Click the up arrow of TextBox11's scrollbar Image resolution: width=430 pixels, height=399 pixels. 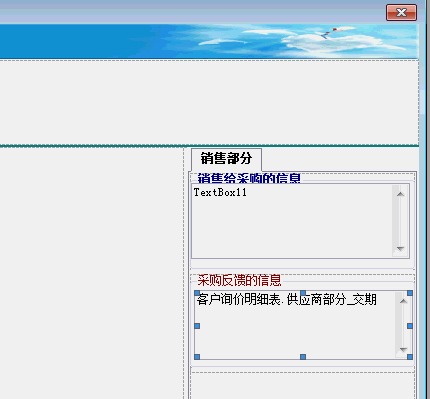[400, 194]
